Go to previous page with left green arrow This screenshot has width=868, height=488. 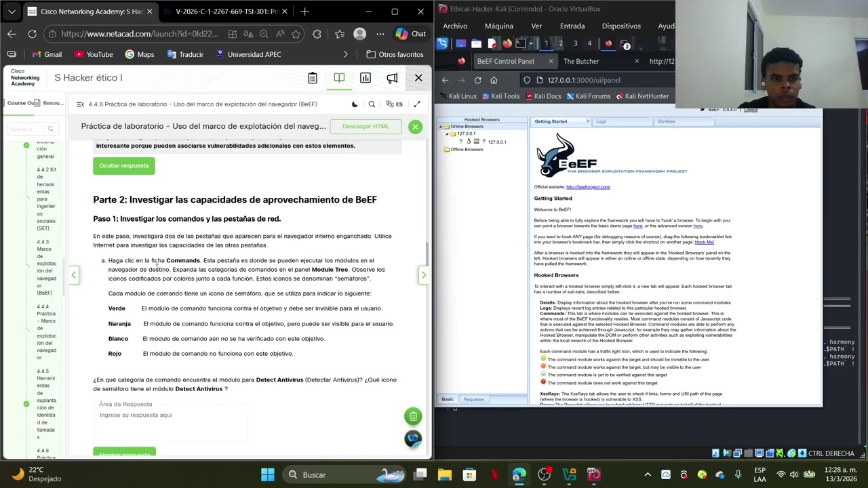click(73, 274)
